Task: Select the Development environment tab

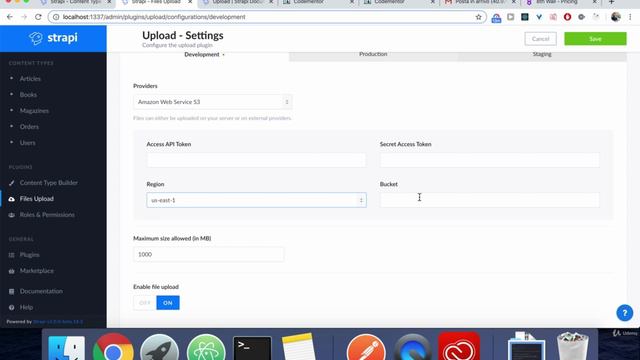Action: click(x=204, y=55)
